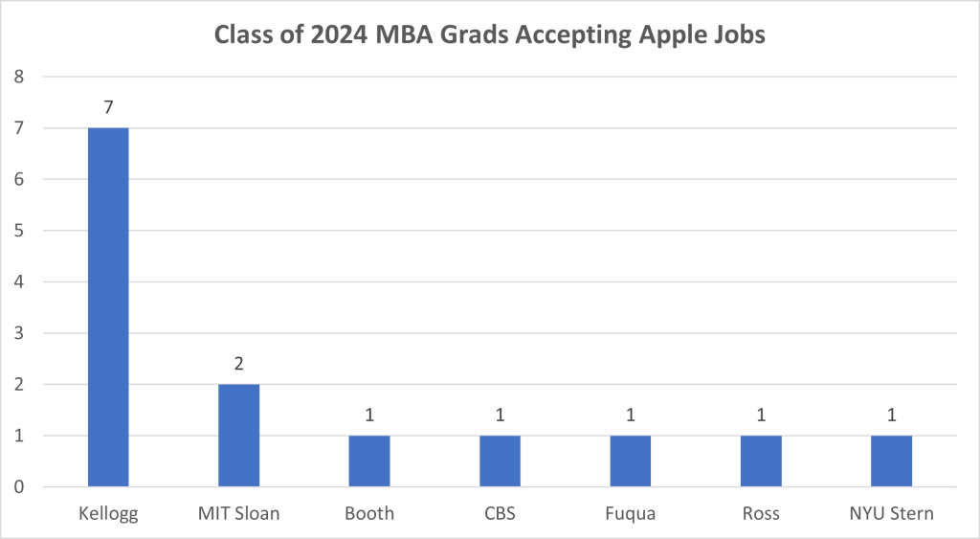
Task: Click the value 8 on vertical axis
Action: pyautogui.click(x=20, y=77)
